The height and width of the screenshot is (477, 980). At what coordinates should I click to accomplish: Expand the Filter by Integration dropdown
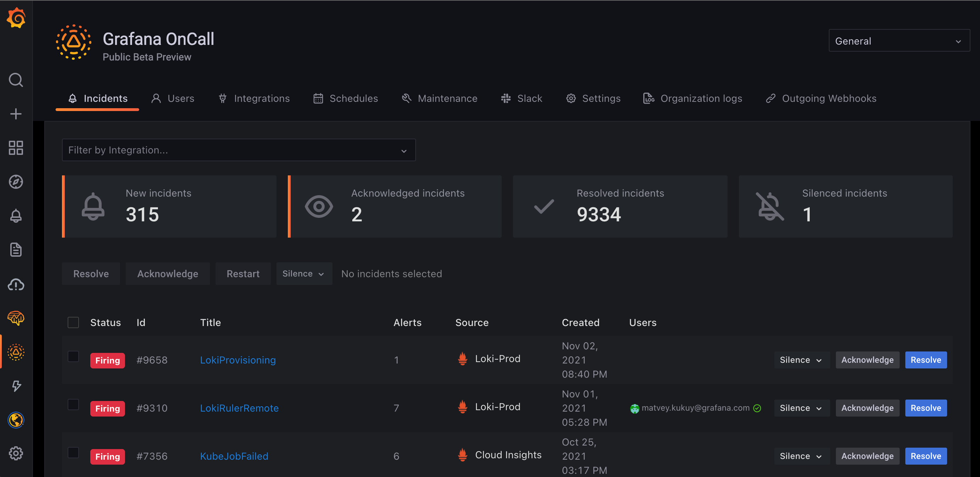click(x=239, y=150)
